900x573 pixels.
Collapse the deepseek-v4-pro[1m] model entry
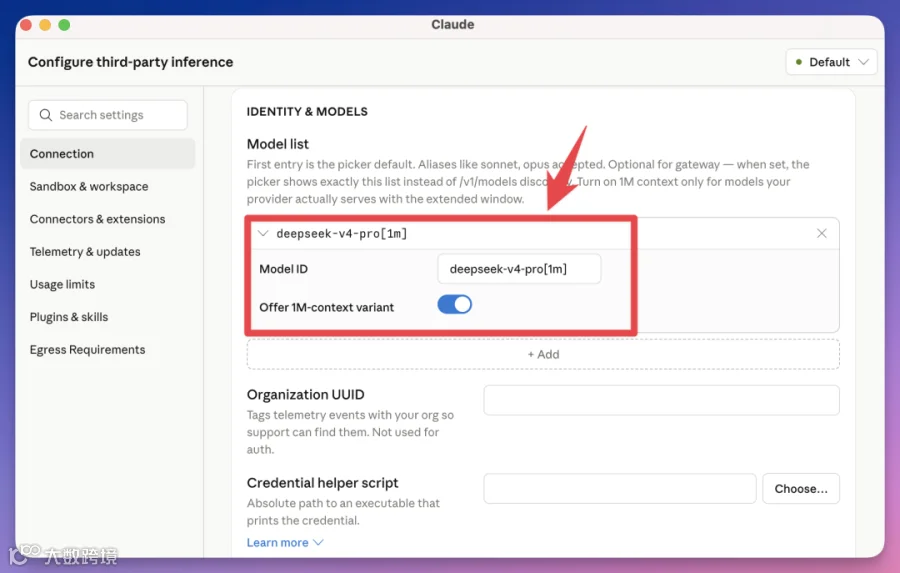(263, 233)
